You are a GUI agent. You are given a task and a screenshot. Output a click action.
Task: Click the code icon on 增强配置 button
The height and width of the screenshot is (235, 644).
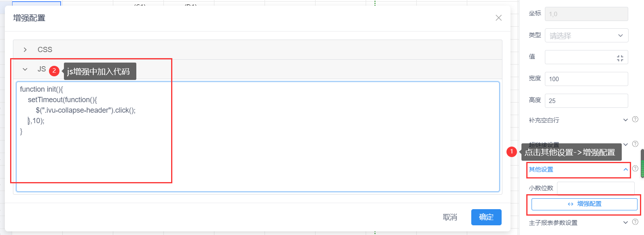click(x=570, y=204)
